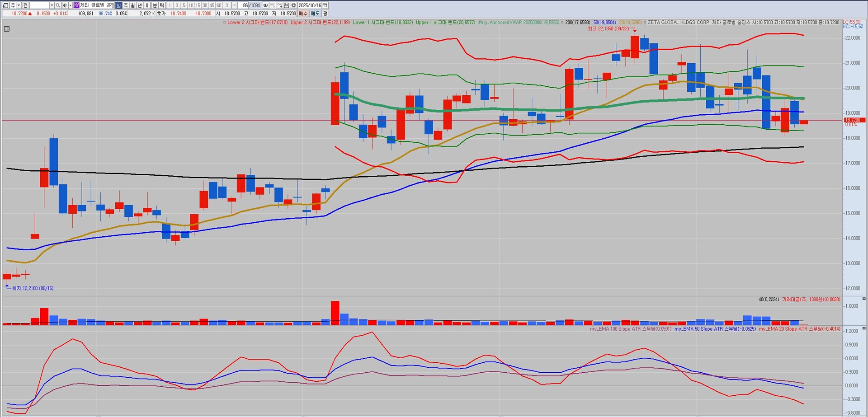Image resolution: width=868 pixels, height=417 pixels.
Task: Click the ticker symbol input field
Action: 39,5
